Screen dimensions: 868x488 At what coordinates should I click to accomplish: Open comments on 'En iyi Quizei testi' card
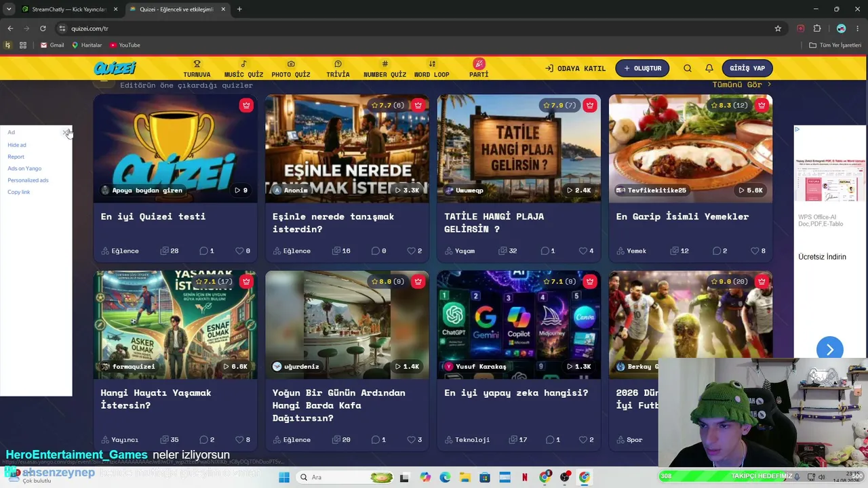point(203,251)
